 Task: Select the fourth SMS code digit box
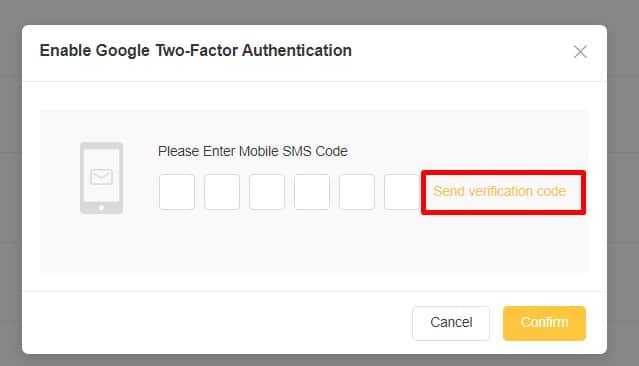point(312,192)
